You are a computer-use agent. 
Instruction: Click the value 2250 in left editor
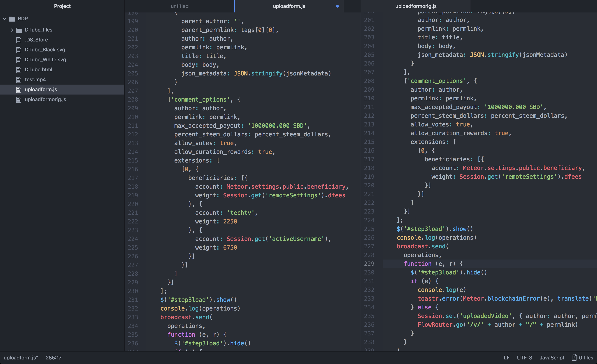click(x=230, y=222)
